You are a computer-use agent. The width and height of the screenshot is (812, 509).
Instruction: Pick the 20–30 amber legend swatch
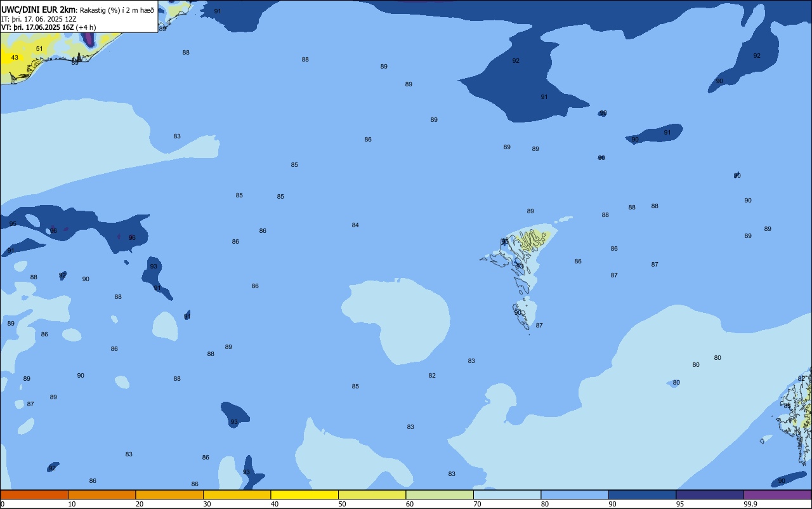pos(169,494)
